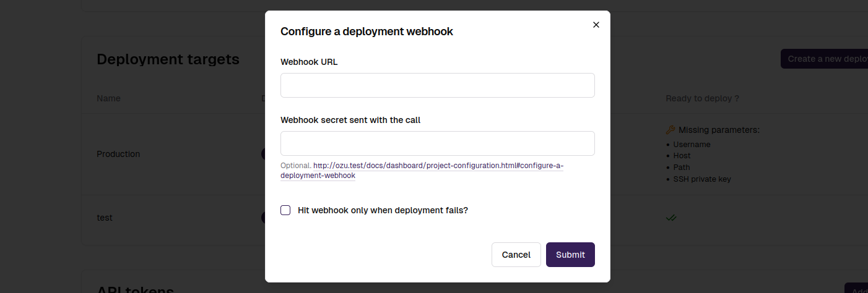868x293 pixels.
Task: Click the Add button beside API tokens
Action: (x=856, y=288)
